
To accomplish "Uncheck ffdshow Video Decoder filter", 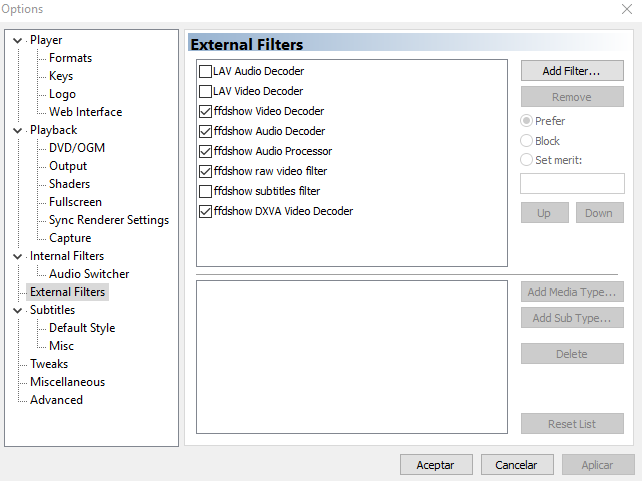I will (x=206, y=112).
